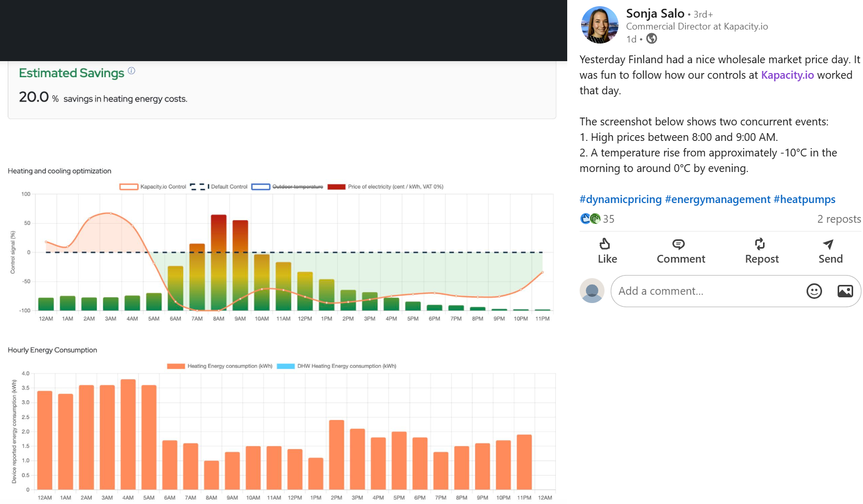Open the emoji picker in comment box
This screenshot has height=504, width=863.
pos(814,291)
